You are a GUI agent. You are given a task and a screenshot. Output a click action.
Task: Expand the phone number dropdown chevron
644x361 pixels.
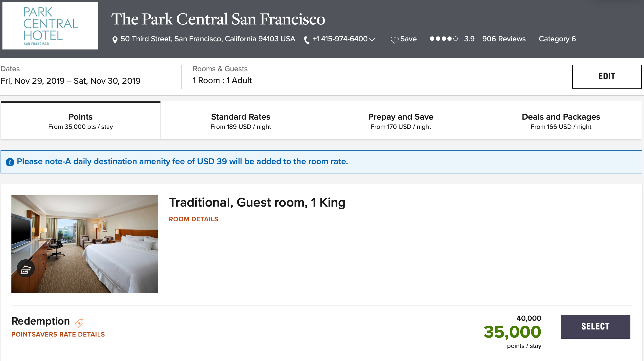[372, 40]
